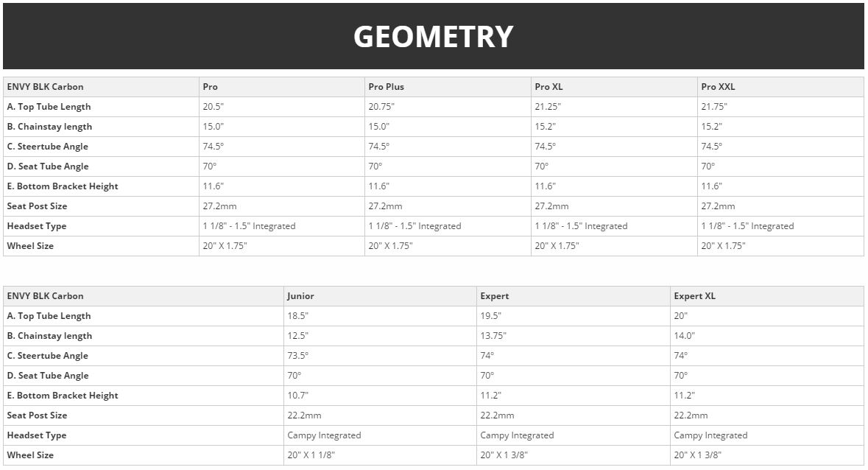Screen dimensions: 868x470
Task: Click the GEOMETRY heading banner
Action: 433,36
